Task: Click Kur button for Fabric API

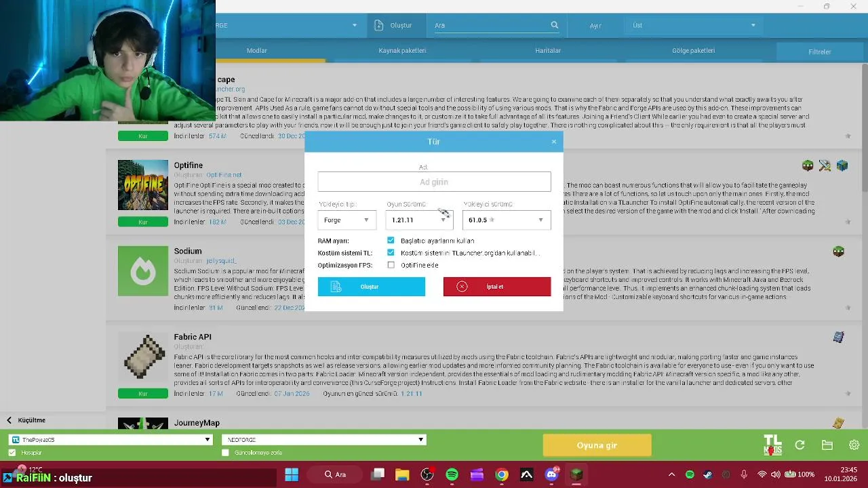Action: [143, 393]
